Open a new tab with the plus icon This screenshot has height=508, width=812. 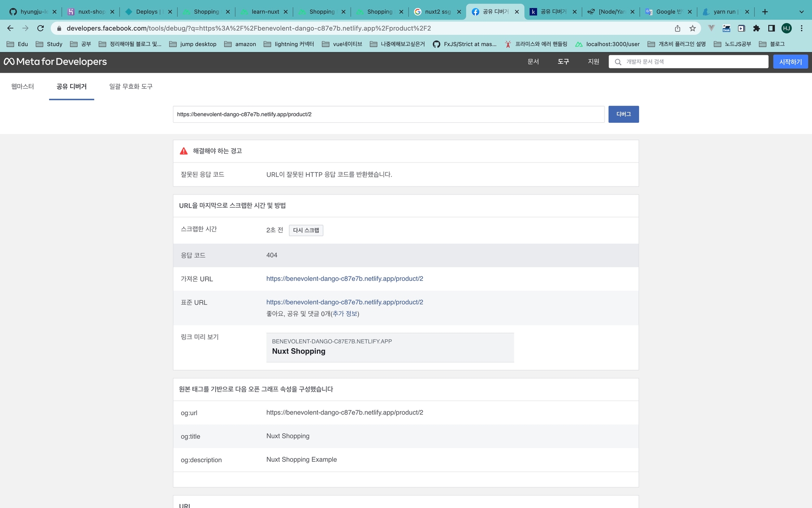[765, 12]
